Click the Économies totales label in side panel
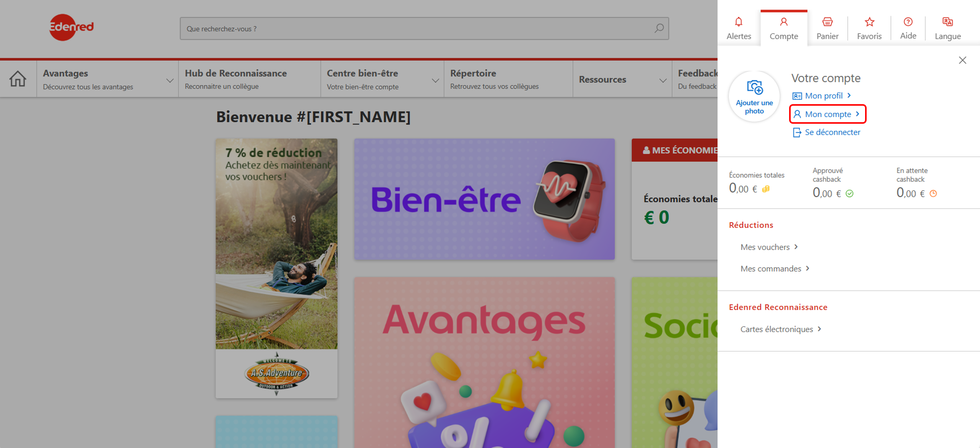Image resolution: width=980 pixels, height=448 pixels. click(x=756, y=175)
